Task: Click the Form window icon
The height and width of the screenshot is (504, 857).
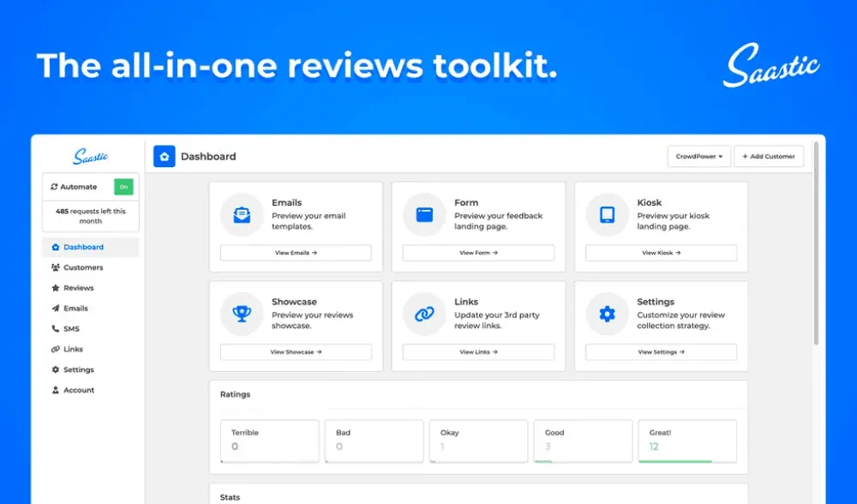Action: pyautogui.click(x=424, y=215)
